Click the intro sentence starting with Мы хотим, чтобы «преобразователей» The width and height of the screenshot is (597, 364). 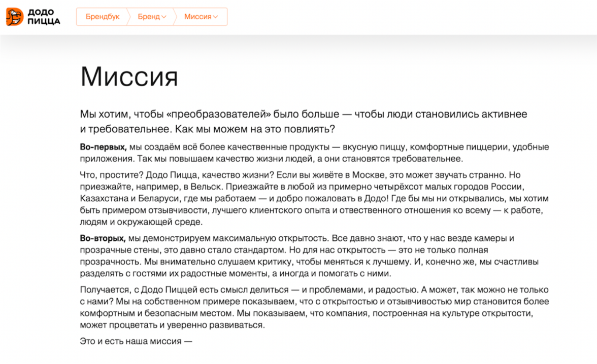(x=304, y=121)
